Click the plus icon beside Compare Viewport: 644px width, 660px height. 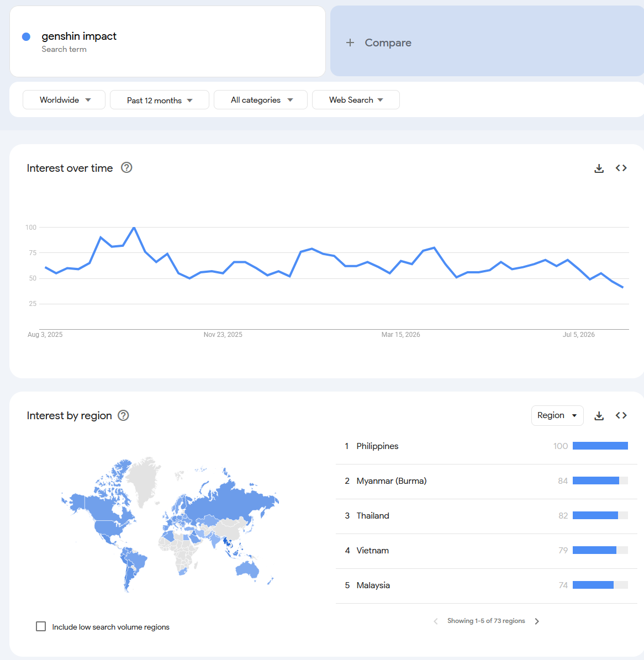[x=350, y=43]
